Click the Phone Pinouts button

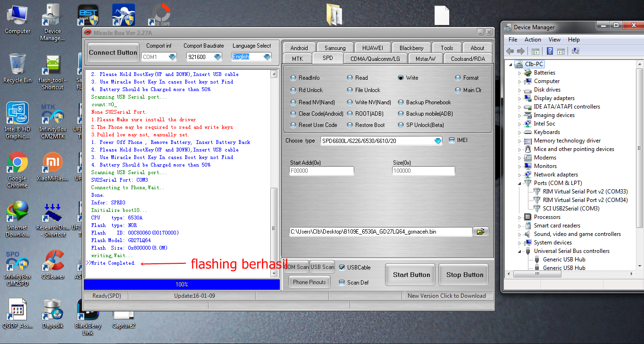309,282
